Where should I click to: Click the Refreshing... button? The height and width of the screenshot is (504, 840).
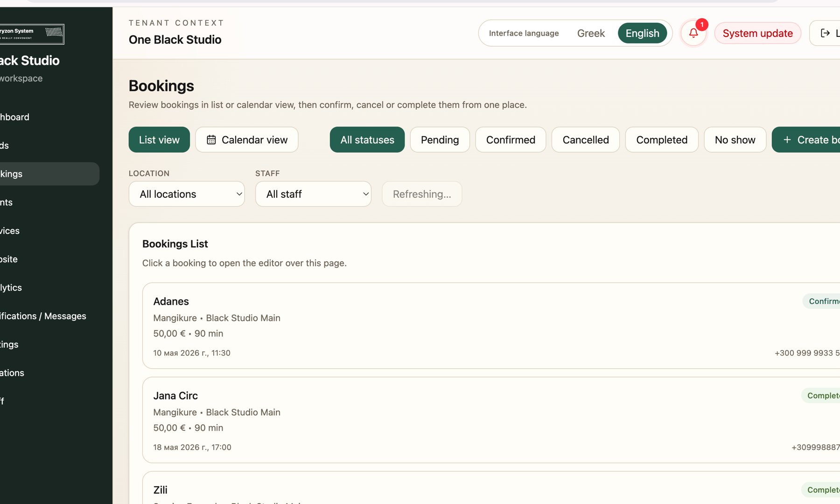[422, 194]
